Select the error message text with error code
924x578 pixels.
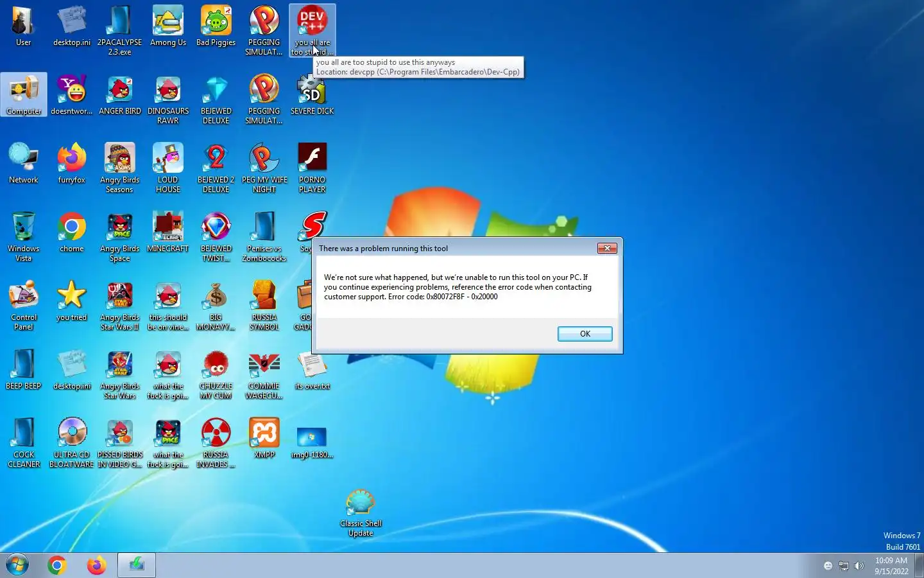pyautogui.click(x=458, y=287)
